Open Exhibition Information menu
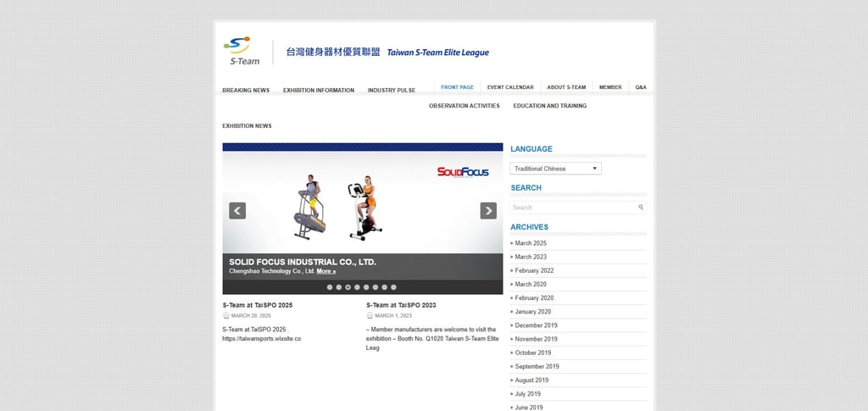This screenshot has height=411, width=868. [x=319, y=90]
